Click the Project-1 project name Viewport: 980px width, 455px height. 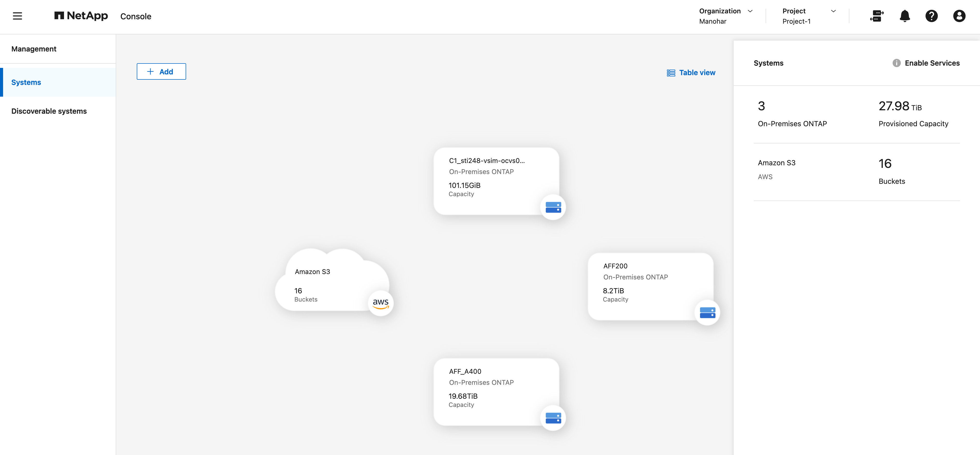(796, 21)
